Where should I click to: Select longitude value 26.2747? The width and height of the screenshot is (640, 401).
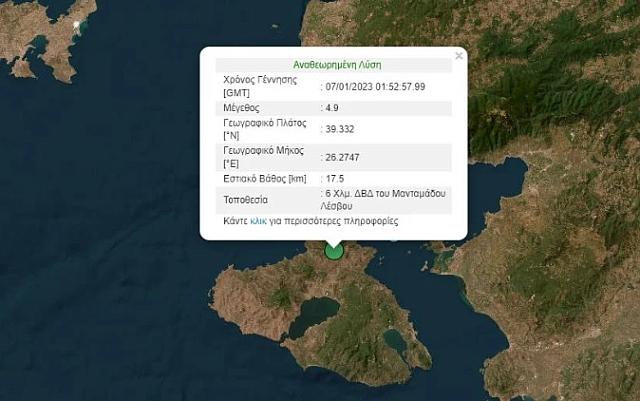342,157
